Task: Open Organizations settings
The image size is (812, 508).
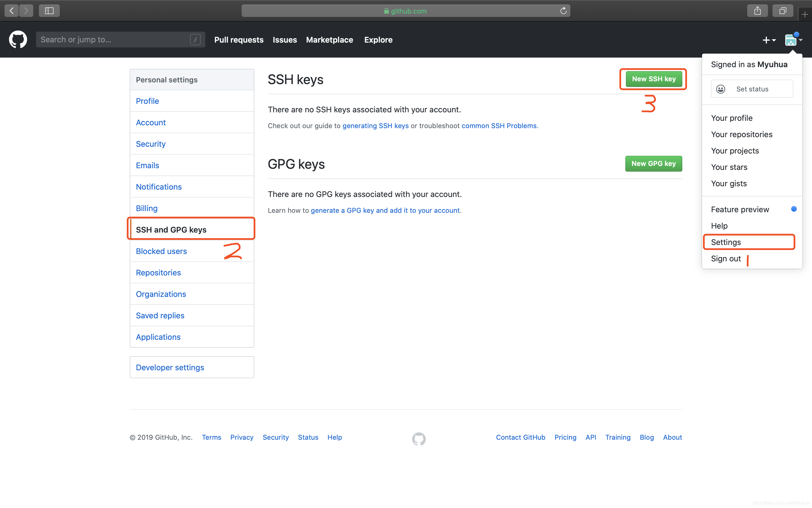Action: [192, 294]
